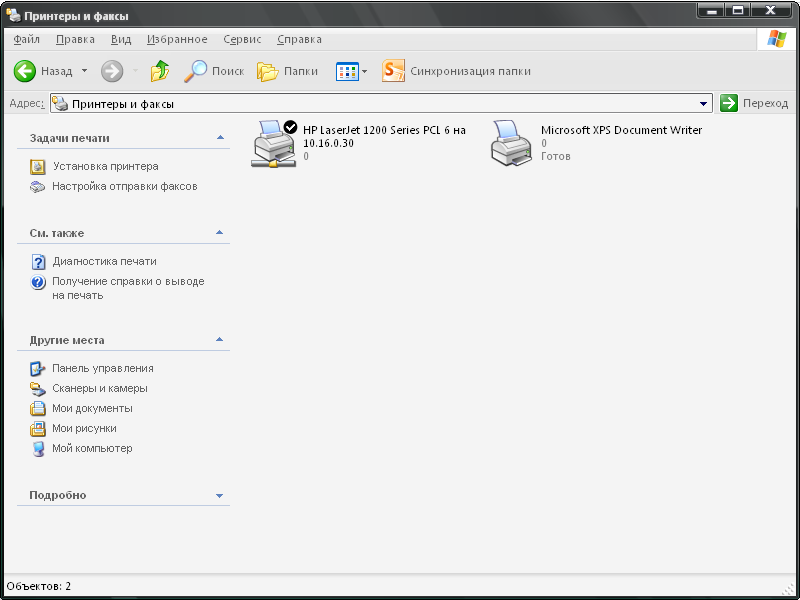Click the Готов status text
Viewport: 800px width, 600px height.
556,156
